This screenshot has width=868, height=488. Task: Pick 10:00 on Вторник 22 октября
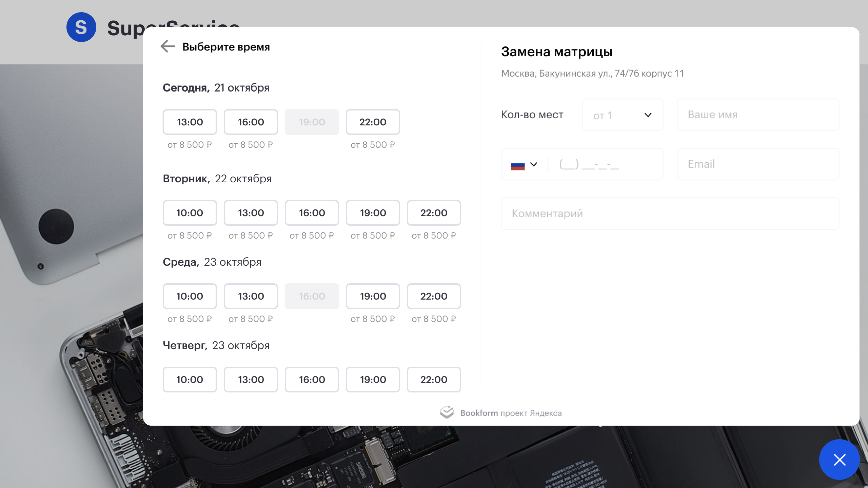[190, 213]
